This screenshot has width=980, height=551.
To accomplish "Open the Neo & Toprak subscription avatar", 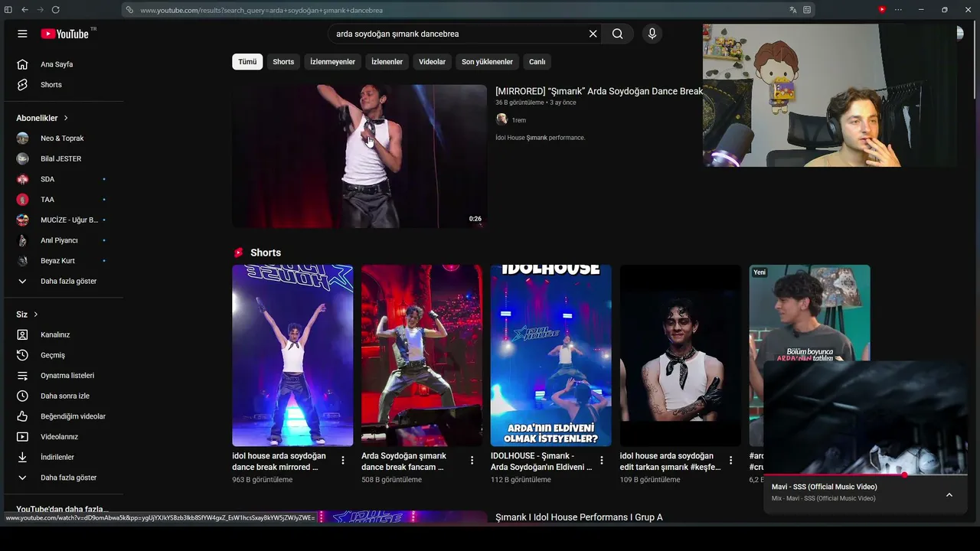I will pos(22,139).
